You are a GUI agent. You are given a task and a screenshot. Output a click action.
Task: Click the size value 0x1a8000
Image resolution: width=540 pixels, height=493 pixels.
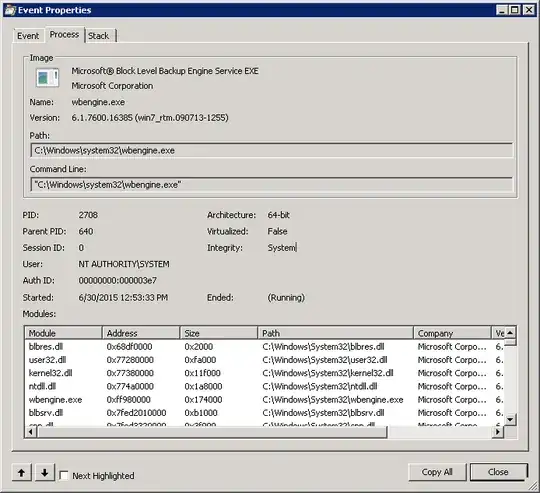[x=203, y=386]
